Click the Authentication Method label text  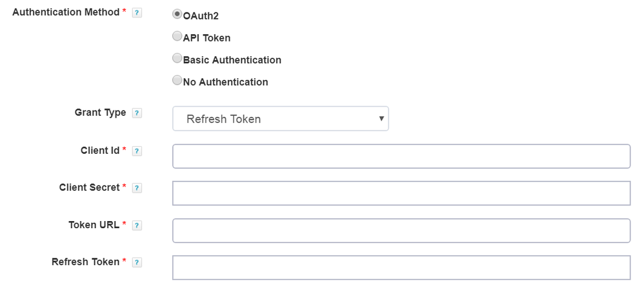tap(66, 12)
